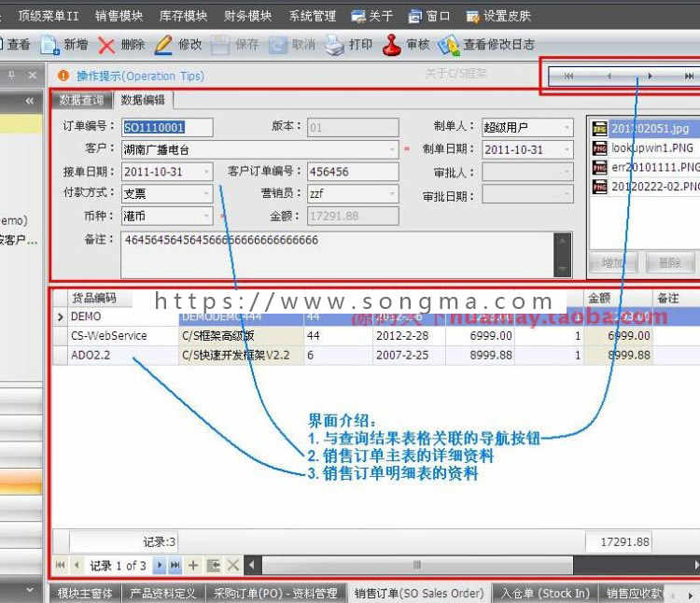The height and width of the screenshot is (603, 700).
Task: Collapse the left sidebar with double chevron
Action: 30,101
